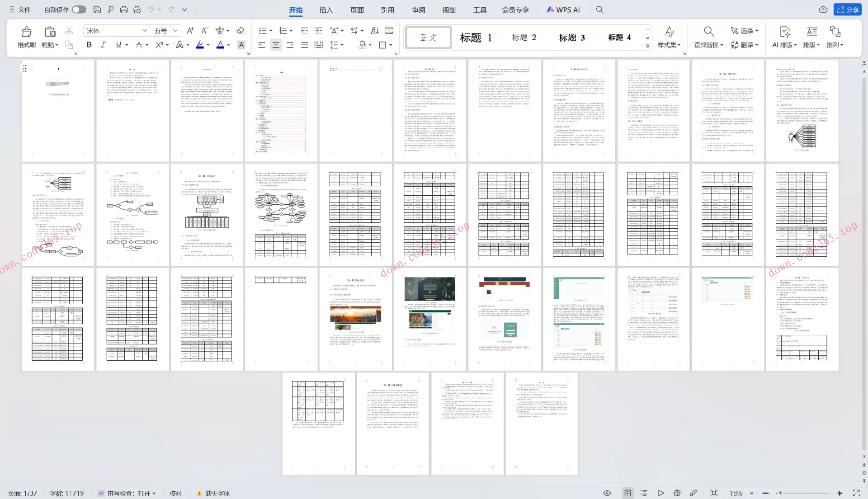868x499 pixels.
Task: Expand the zoom percentage dropdown (18%)
Action: tap(752, 493)
